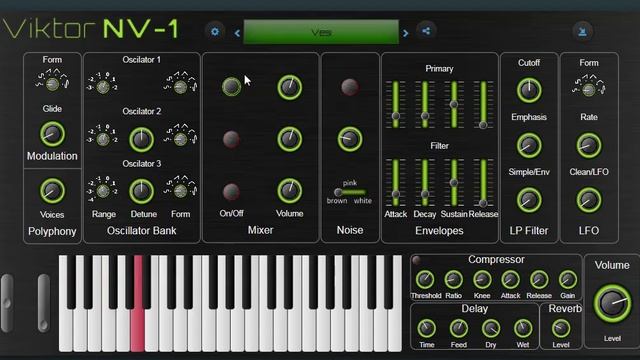The image size is (640, 360).
Task: Click the Filter envelope Sustain slider
Action: (454, 182)
